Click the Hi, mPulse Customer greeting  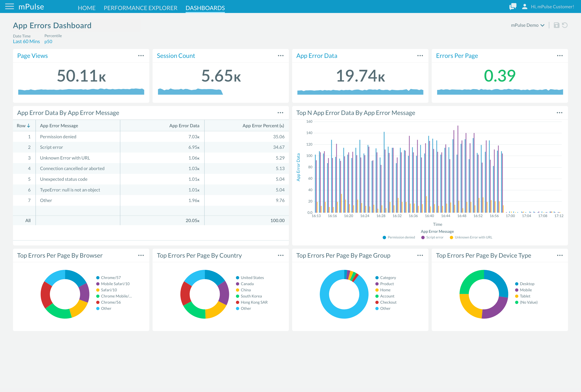[553, 6]
